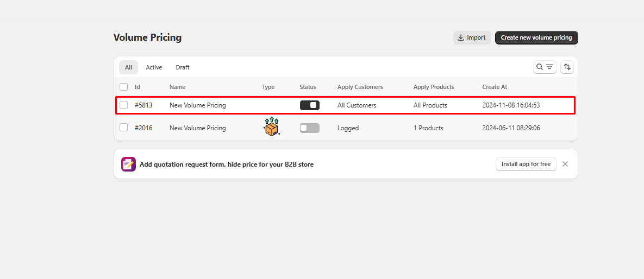Select the checkbox for row #5813
This screenshot has height=279, width=644.
click(x=124, y=105)
